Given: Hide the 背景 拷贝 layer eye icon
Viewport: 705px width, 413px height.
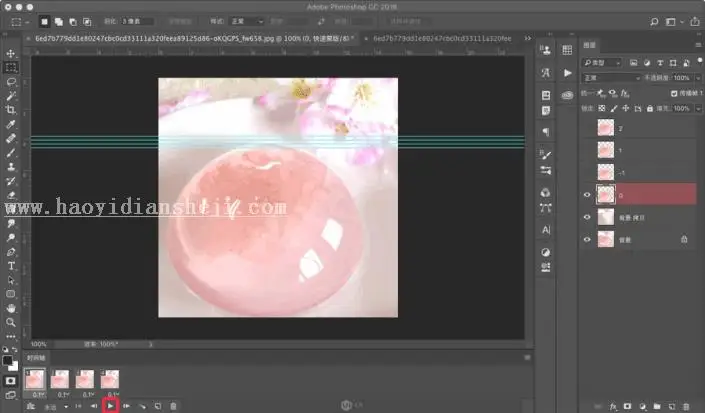Looking at the screenshot, I should click(587, 217).
